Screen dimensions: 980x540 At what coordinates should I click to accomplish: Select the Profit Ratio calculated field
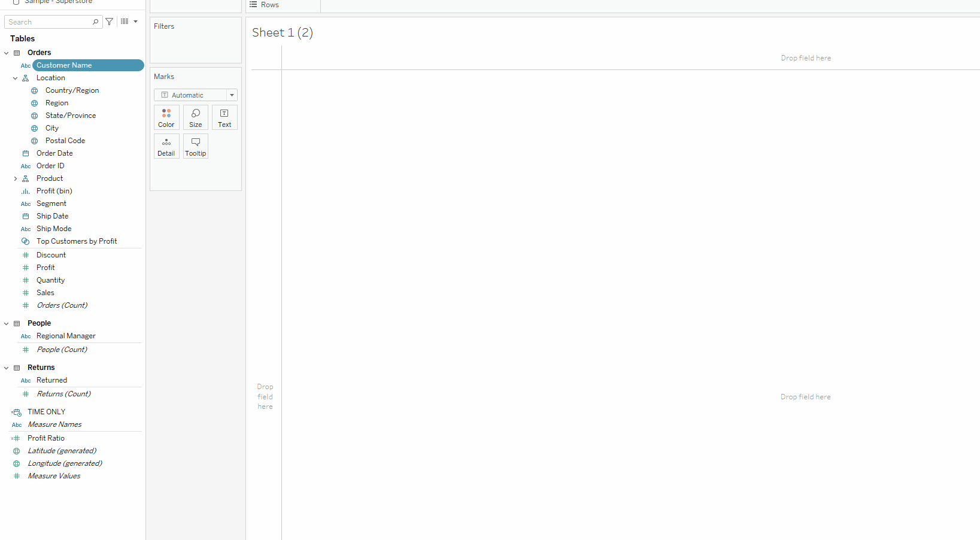coord(46,438)
